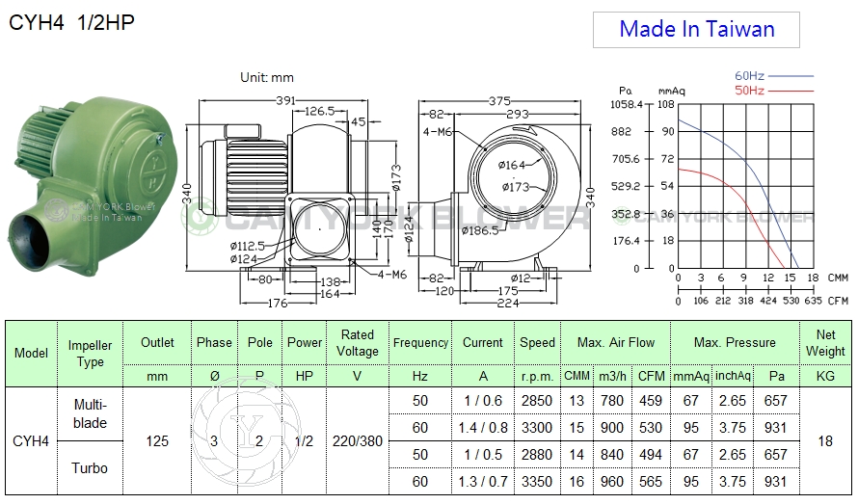
Task: Click the 'ø186.5' dimension label
Action: (x=480, y=230)
